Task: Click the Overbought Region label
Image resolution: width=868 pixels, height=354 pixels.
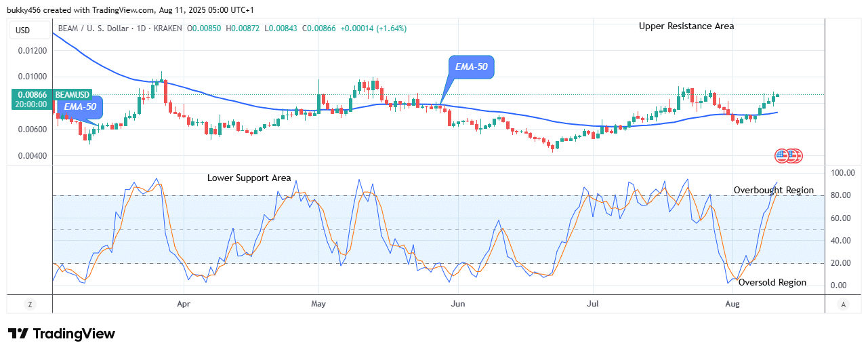Action: pyautogui.click(x=774, y=191)
